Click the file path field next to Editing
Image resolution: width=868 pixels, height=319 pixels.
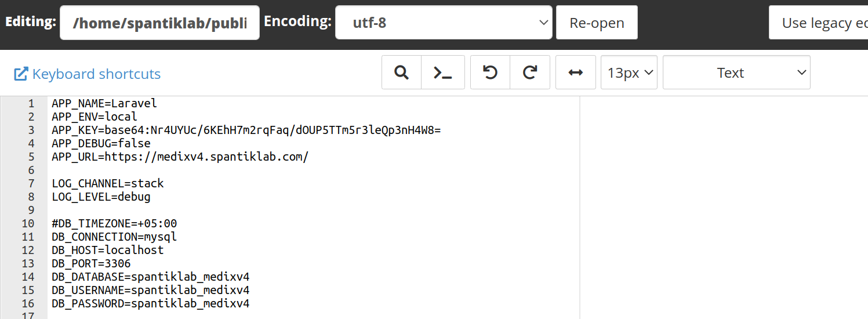coord(159,23)
